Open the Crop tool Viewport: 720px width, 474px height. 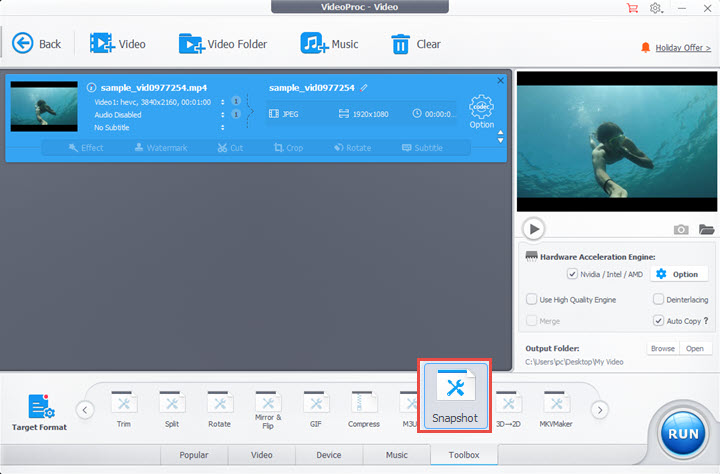coord(288,148)
